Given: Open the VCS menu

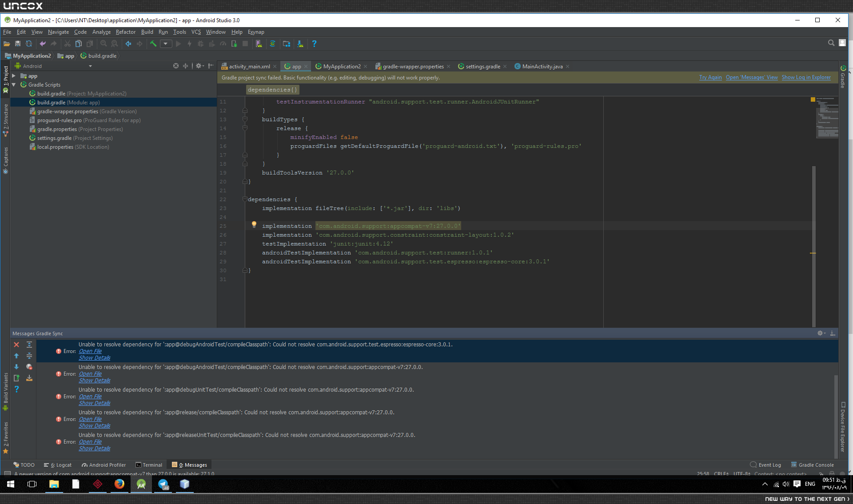Looking at the screenshot, I should [196, 32].
